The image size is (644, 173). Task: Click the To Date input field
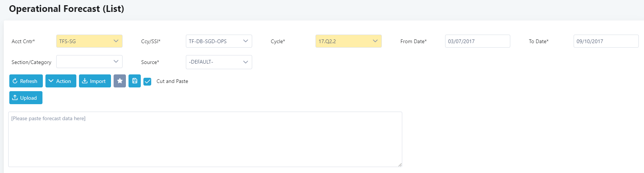tap(606, 41)
